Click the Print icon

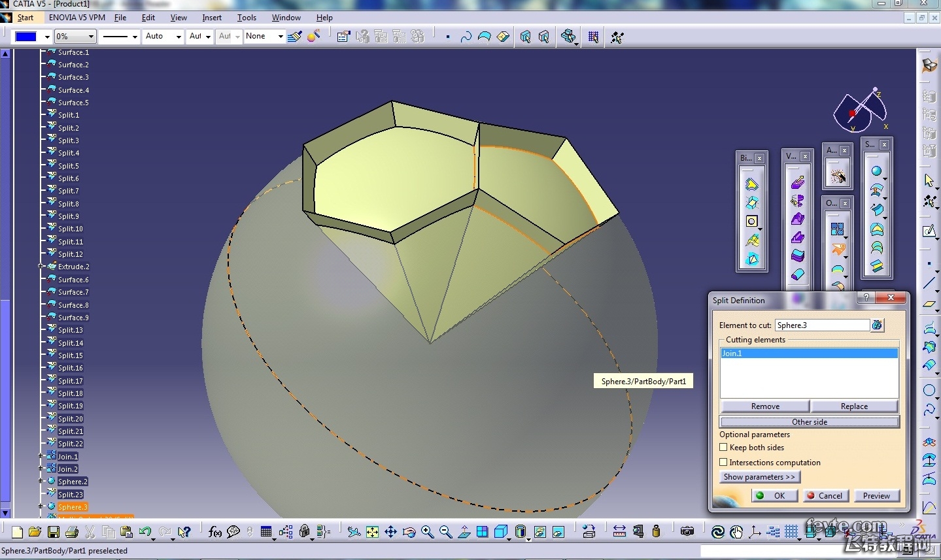coord(72,532)
